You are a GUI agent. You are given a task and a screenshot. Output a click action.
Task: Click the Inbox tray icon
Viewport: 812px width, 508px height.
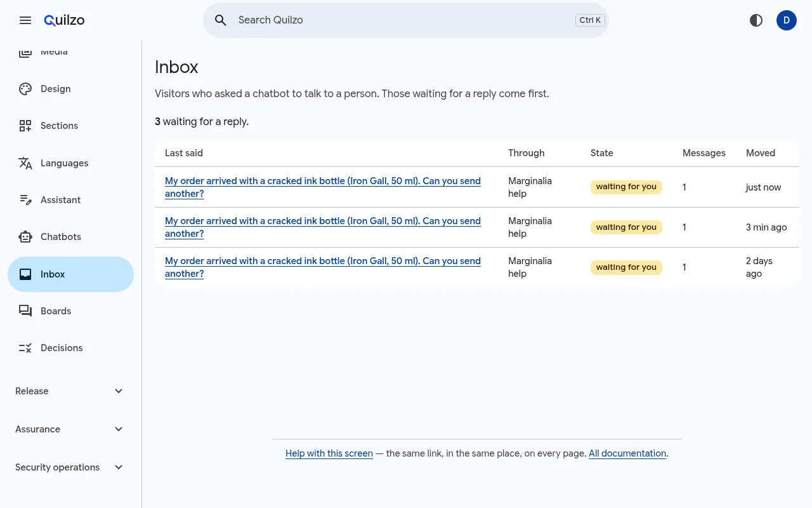[x=25, y=274]
